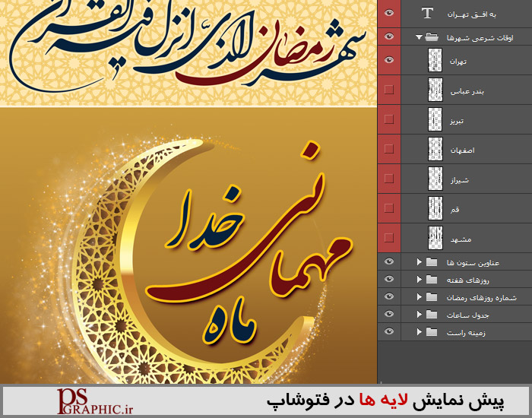Hide the تهران layer with its eye icon
The width and height of the screenshot is (532, 418).
click(x=389, y=60)
